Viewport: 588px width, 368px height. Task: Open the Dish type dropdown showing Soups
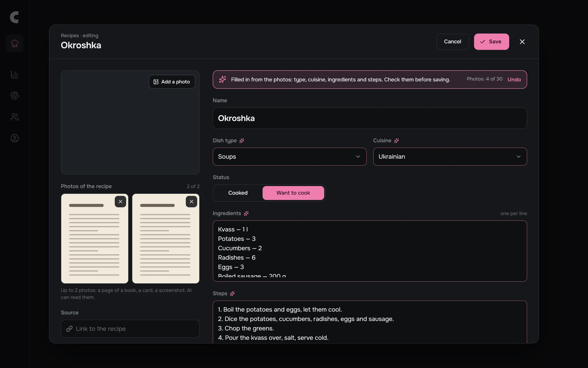[x=290, y=157]
